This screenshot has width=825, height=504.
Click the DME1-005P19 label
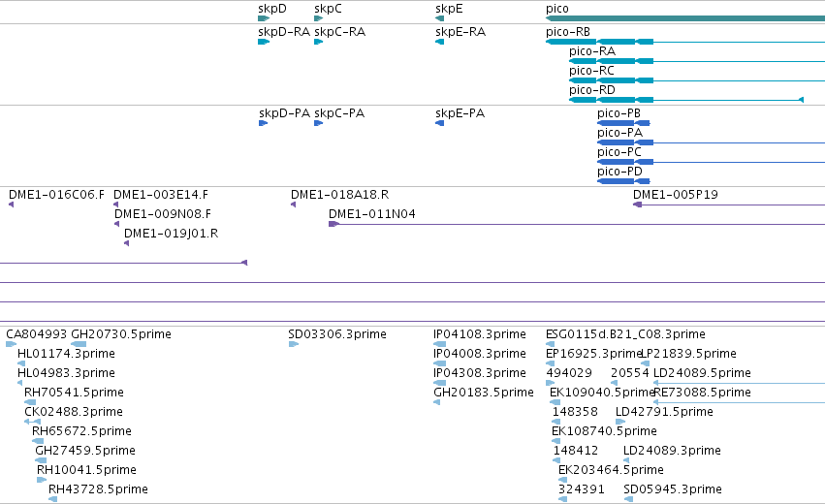coord(676,195)
